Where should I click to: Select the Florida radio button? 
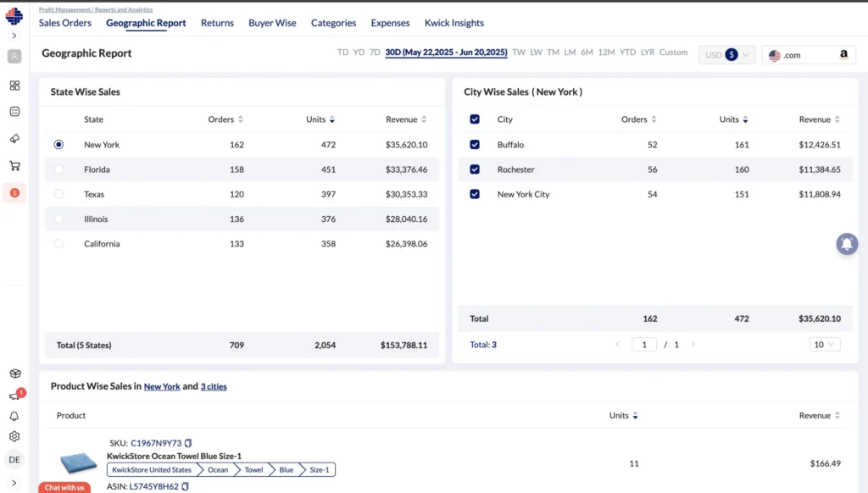[x=58, y=169]
